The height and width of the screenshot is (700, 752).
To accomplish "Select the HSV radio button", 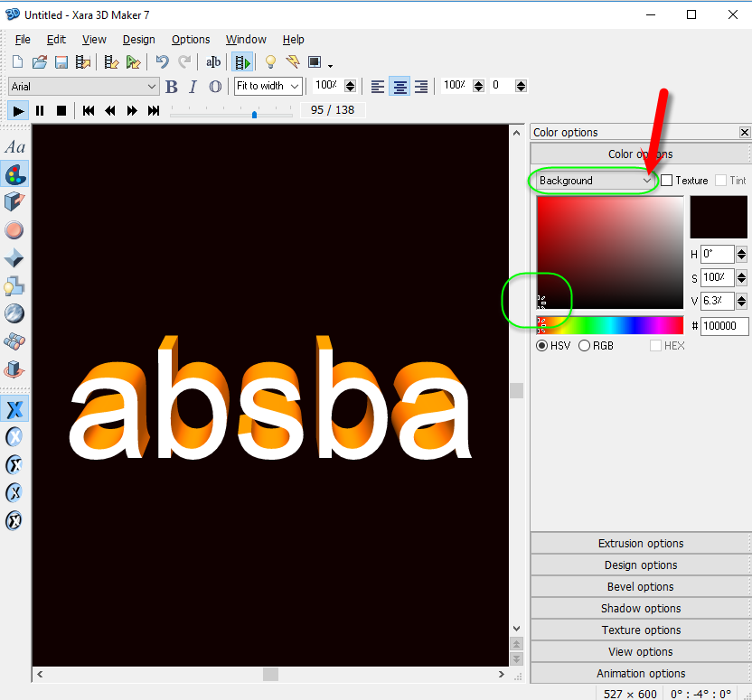I will click(x=542, y=346).
